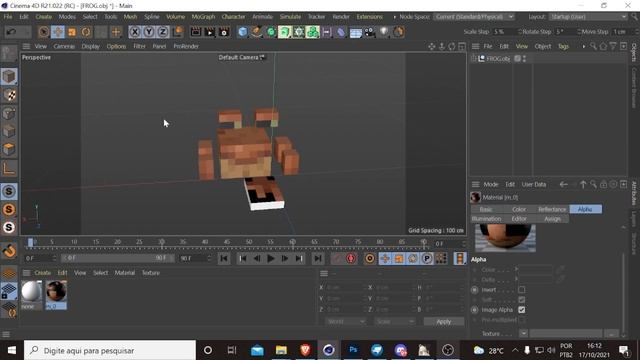This screenshot has height=360, width=640.
Task: Toggle the Image Alpha checkbox
Action: 522,310
